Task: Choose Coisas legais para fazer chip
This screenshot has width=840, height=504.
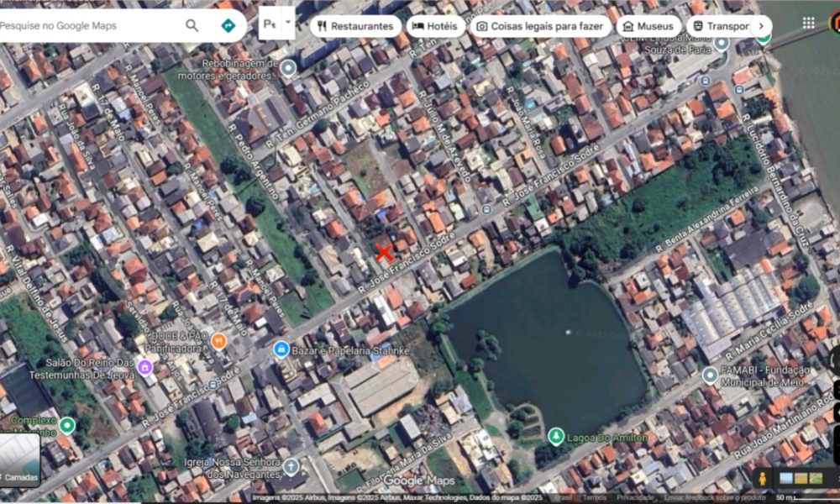Action: point(540,26)
